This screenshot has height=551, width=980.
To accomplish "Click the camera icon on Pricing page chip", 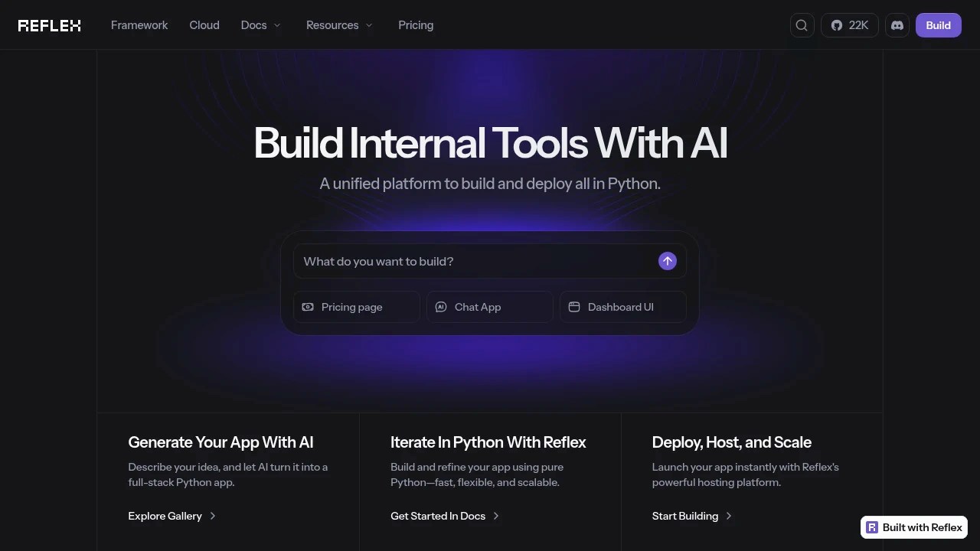I will pyautogui.click(x=308, y=307).
